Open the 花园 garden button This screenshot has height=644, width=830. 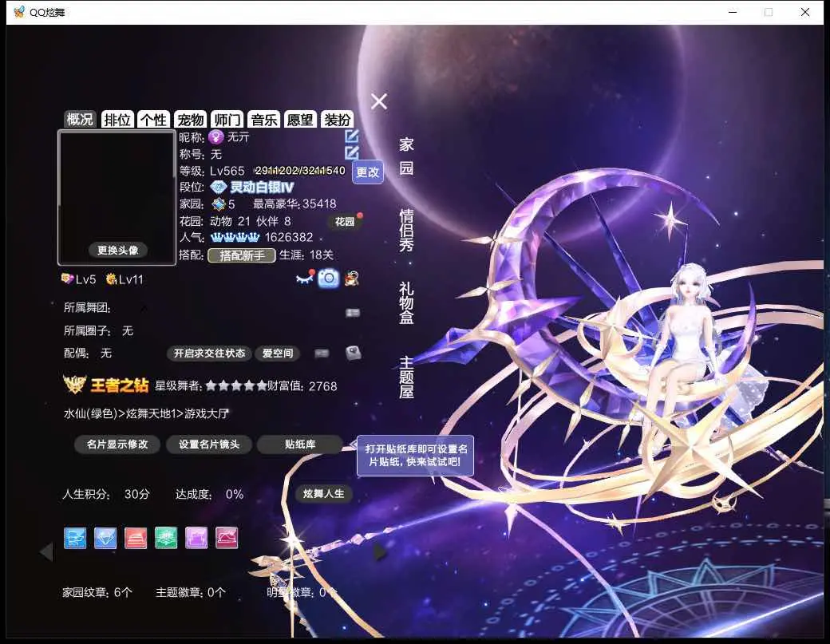[345, 222]
